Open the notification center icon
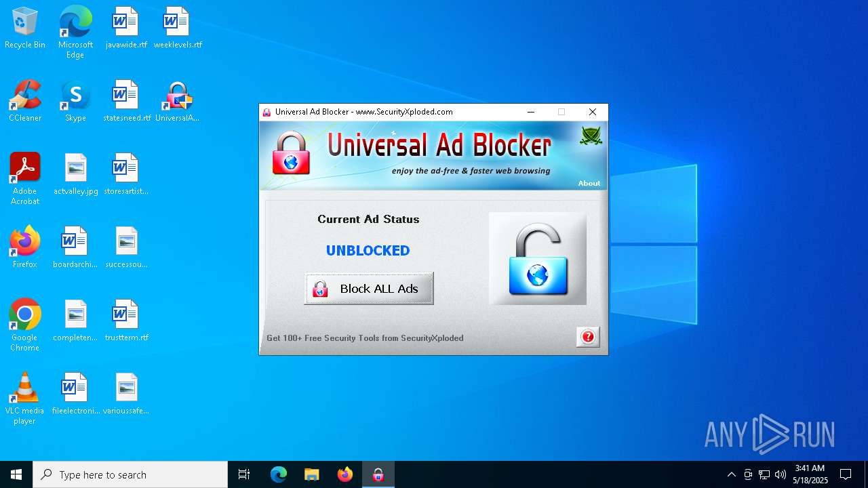This screenshot has width=868, height=488. tap(846, 474)
